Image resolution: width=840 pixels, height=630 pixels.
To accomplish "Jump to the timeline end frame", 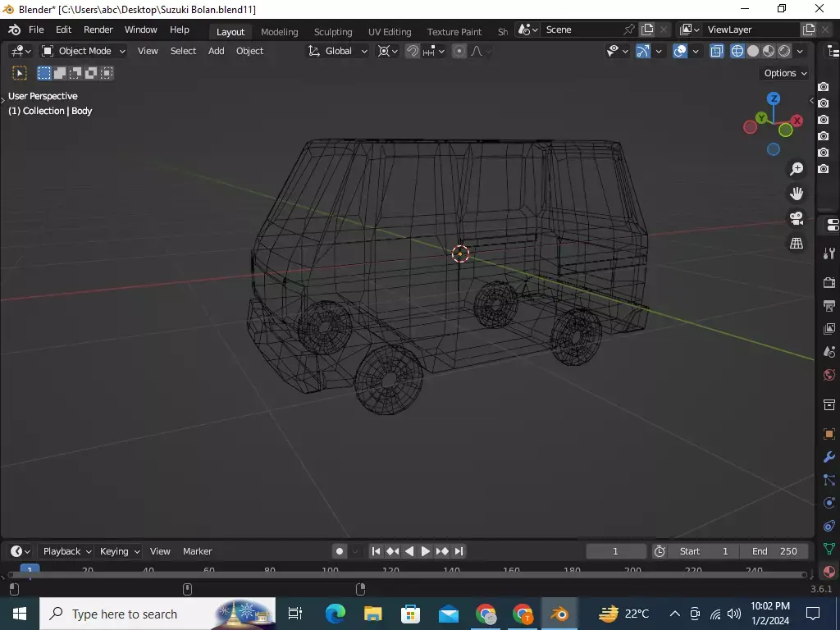I will coord(459,551).
